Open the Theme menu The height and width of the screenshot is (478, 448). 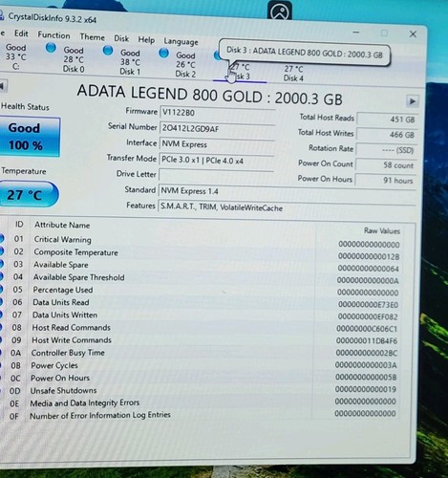[92, 37]
